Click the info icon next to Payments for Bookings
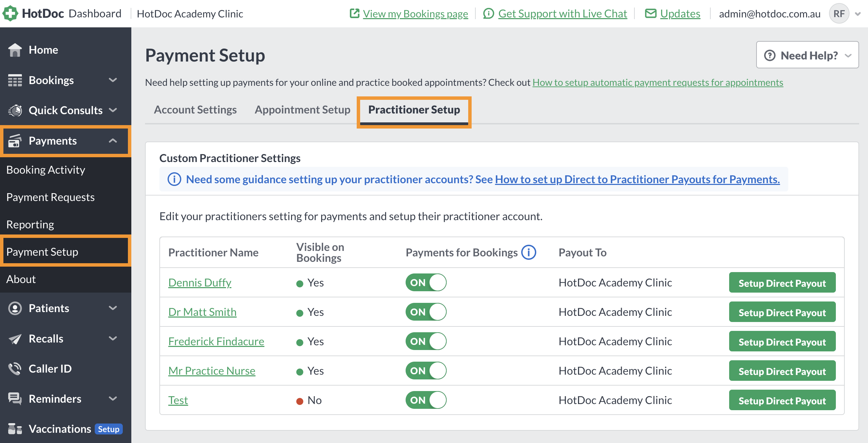The image size is (868, 443). (x=529, y=253)
